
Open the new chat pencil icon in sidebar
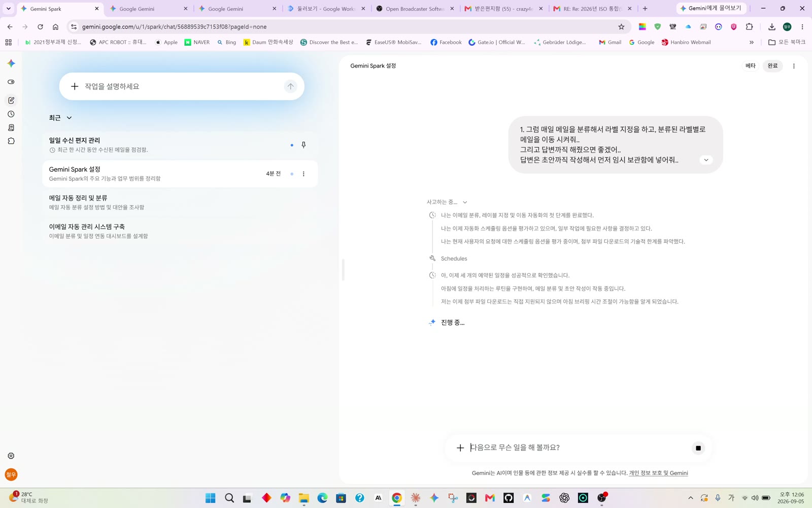pos(11,101)
